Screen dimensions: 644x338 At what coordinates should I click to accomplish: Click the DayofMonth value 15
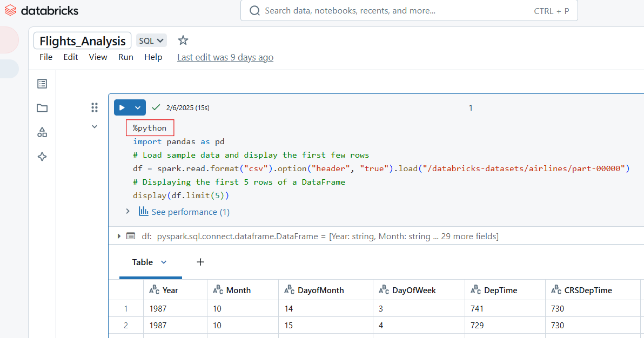click(289, 325)
